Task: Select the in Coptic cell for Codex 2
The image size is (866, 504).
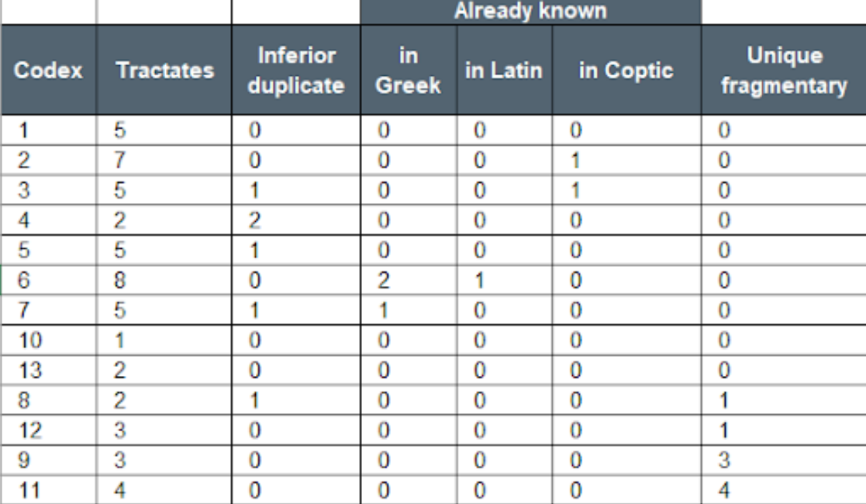Action: (x=626, y=161)
